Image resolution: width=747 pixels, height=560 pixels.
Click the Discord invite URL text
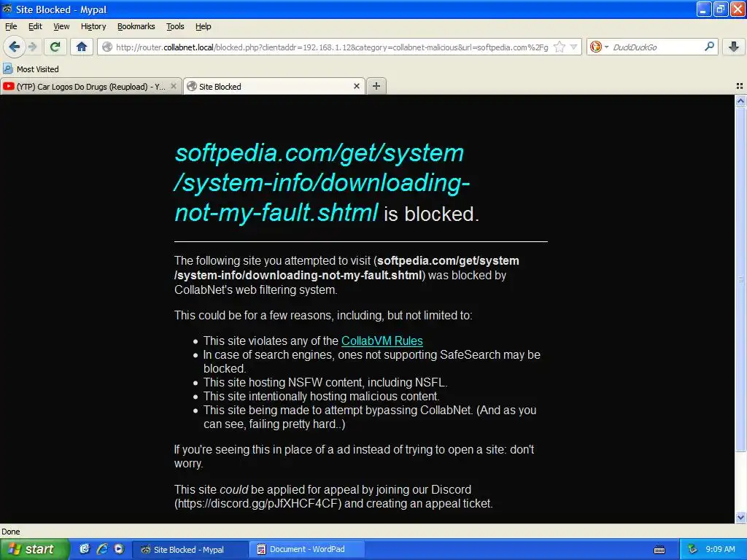coord(258,503)
